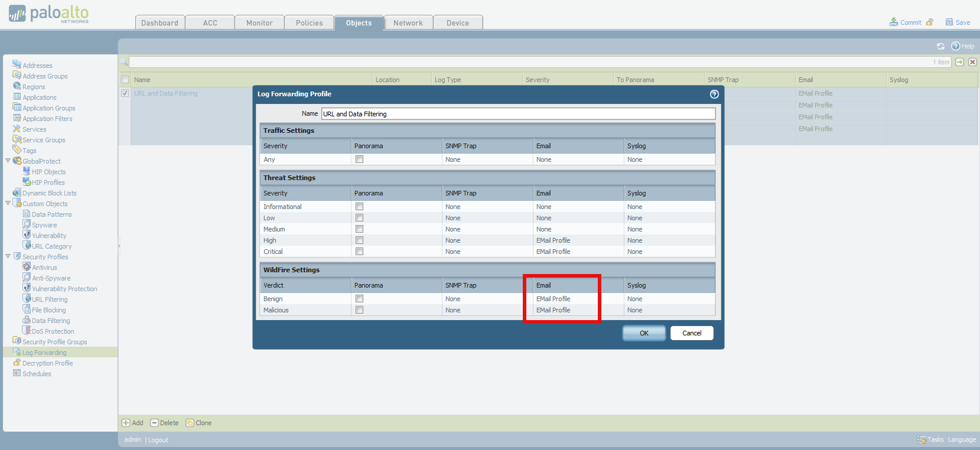Viewport: 980px width, 450px height.
Task: Open the Tasks icon in the status bar
Action: [922, 439]
